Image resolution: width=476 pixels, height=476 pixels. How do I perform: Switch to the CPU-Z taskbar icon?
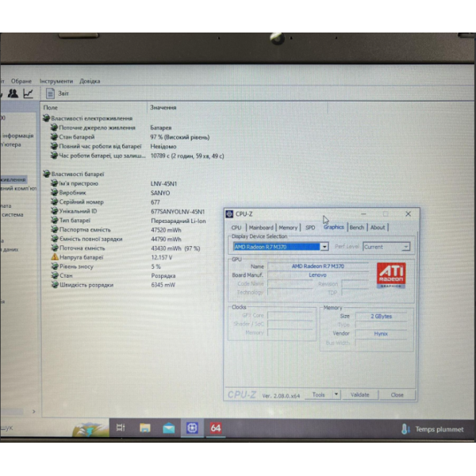pyautogui.click(x=192, y=428)
